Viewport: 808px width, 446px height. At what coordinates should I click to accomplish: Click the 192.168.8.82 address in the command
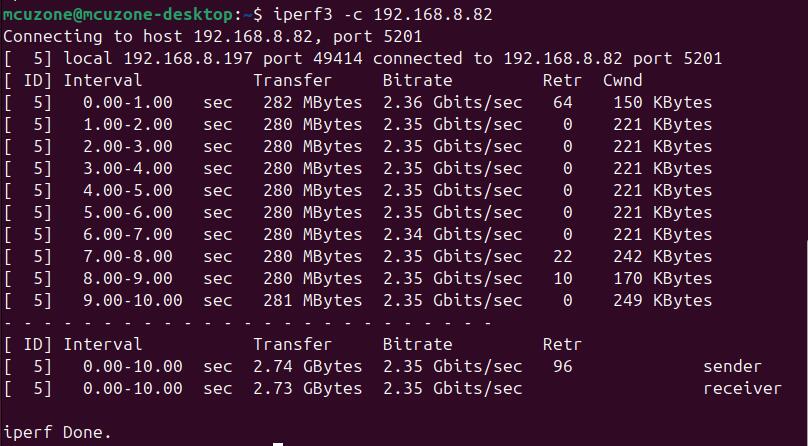coord(433,14)
